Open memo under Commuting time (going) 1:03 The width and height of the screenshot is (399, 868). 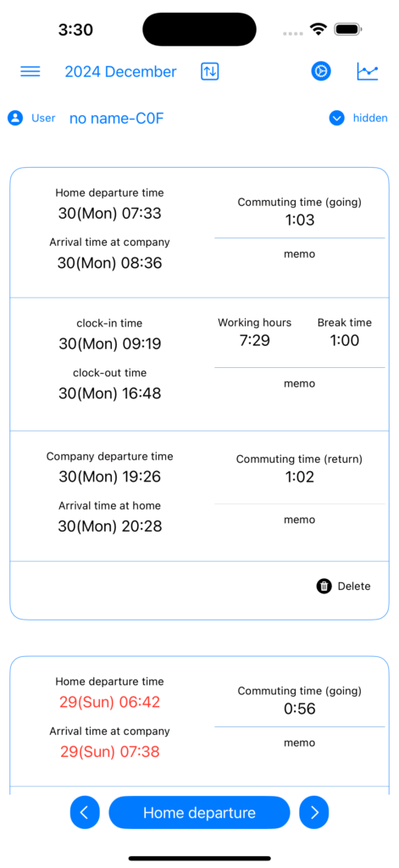(x=299, y=254)
